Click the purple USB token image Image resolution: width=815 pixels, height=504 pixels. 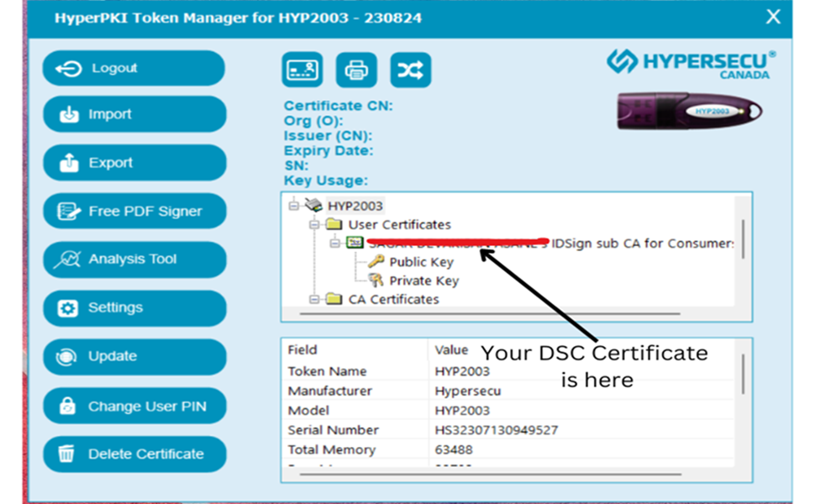(x=689, y=111)
